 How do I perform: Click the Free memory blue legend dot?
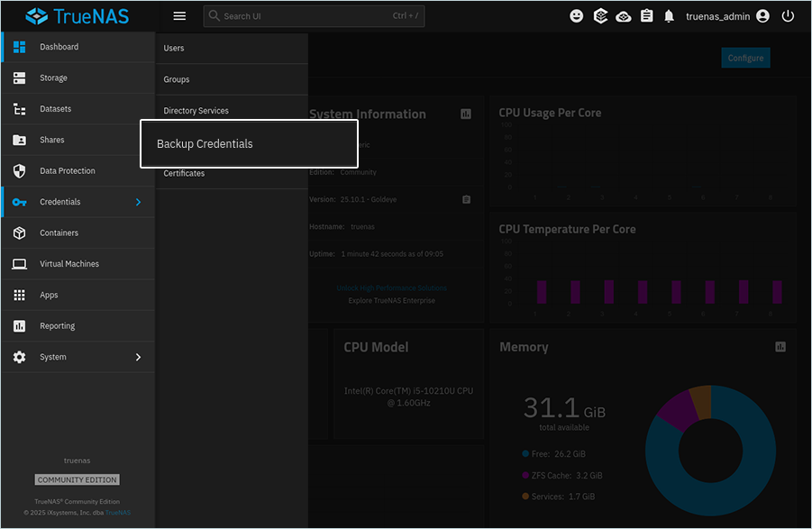pyautogui.click(x=525, y=453)
